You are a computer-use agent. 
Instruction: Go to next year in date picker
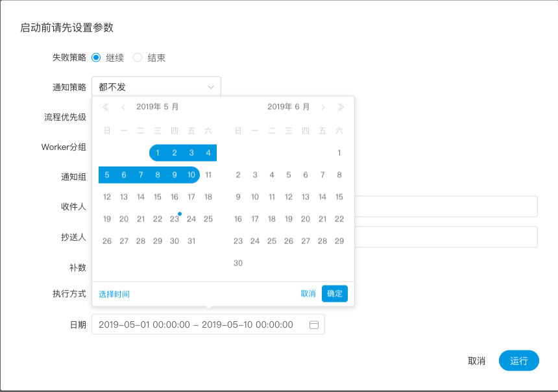pos(341,107)
